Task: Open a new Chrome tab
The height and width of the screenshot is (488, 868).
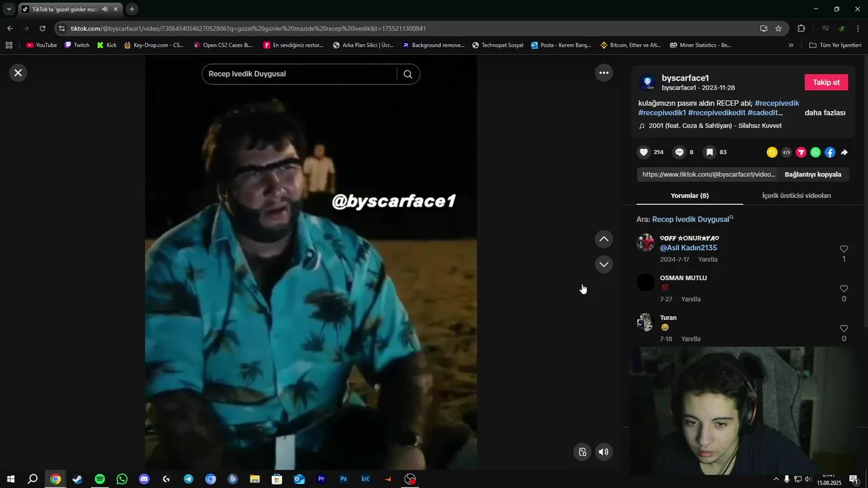Action: 132,9
